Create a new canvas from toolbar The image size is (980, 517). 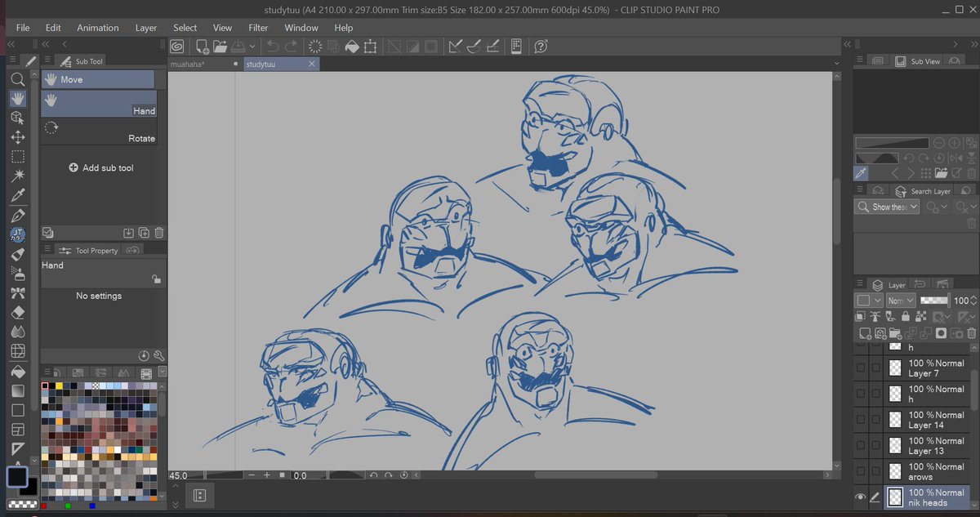coord(201,47)
